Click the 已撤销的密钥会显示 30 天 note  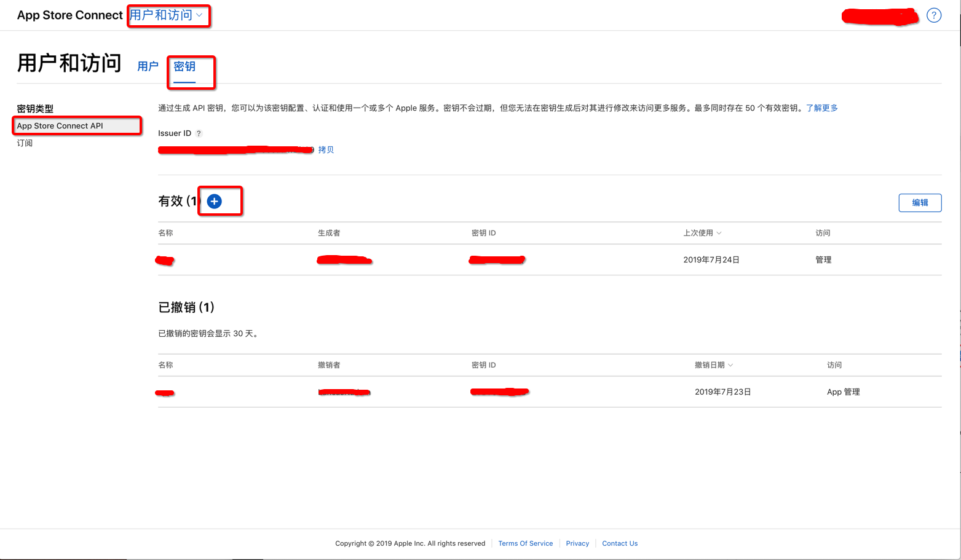(x=208, y=334)
